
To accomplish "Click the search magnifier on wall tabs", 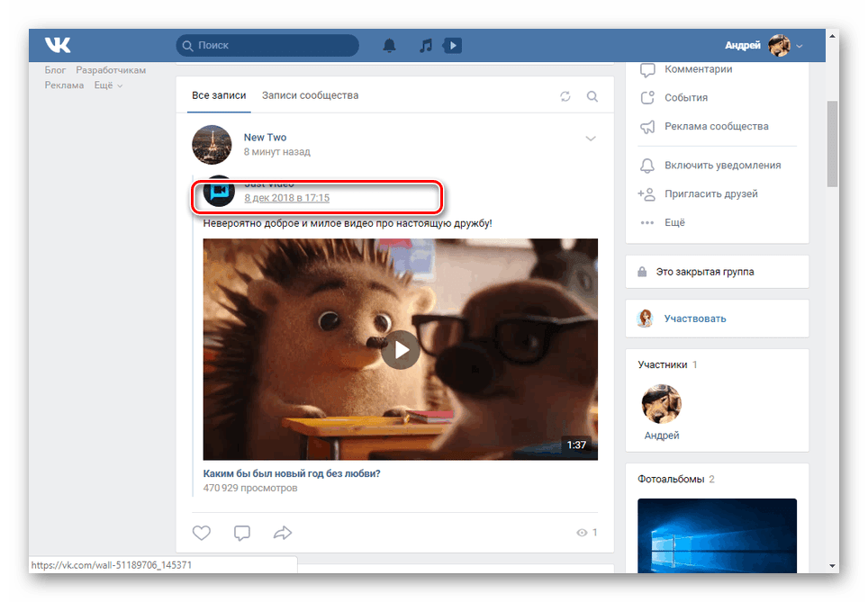I will (592, 96).
